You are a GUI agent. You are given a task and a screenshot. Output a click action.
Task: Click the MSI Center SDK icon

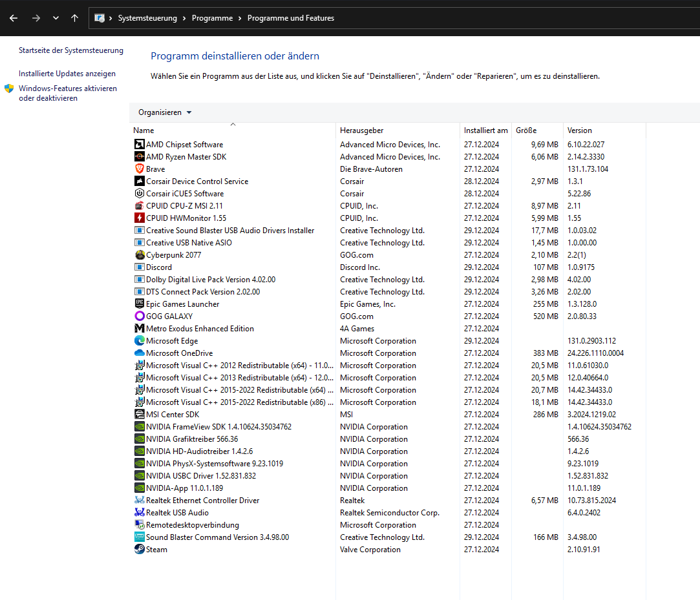(x=139, y=415)
